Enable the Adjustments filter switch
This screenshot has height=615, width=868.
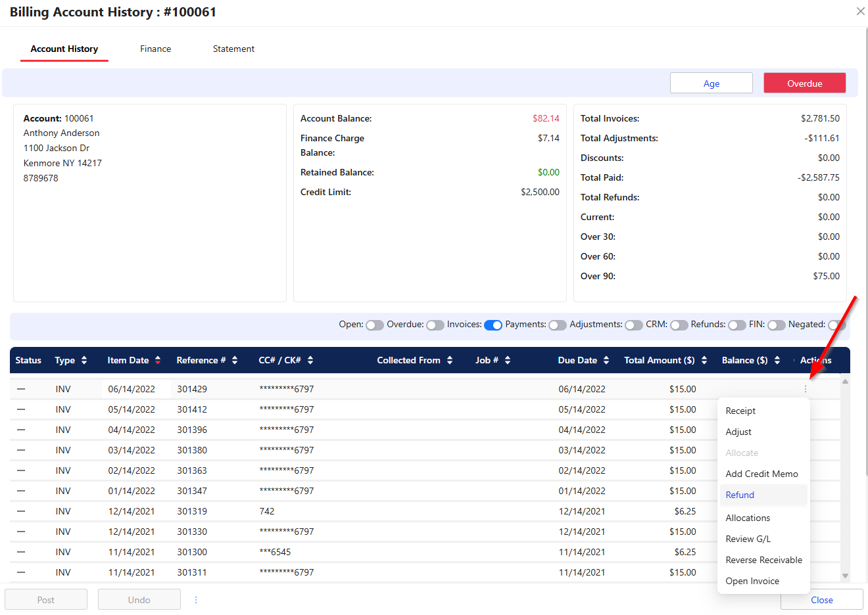point(634,325)
